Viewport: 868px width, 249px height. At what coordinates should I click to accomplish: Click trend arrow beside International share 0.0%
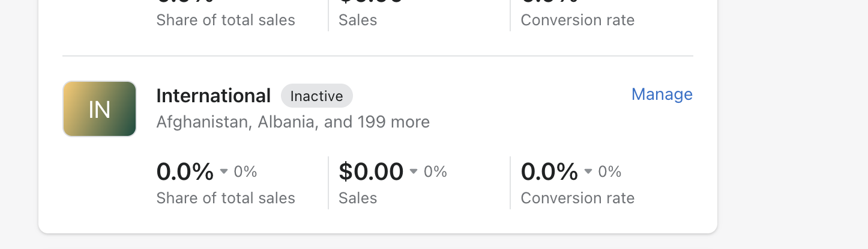224,172
